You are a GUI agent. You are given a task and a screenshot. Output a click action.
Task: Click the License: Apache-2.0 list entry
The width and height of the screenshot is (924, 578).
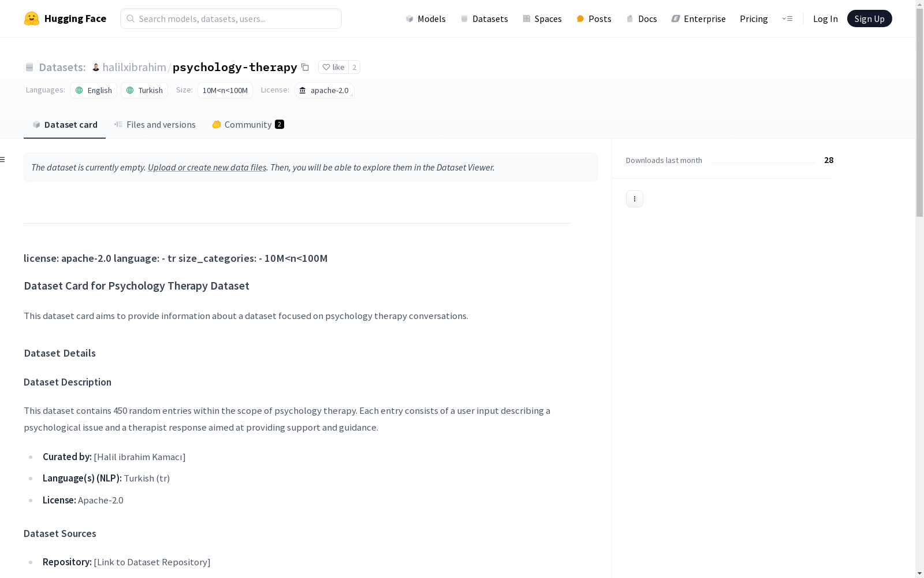click(83, 500)
